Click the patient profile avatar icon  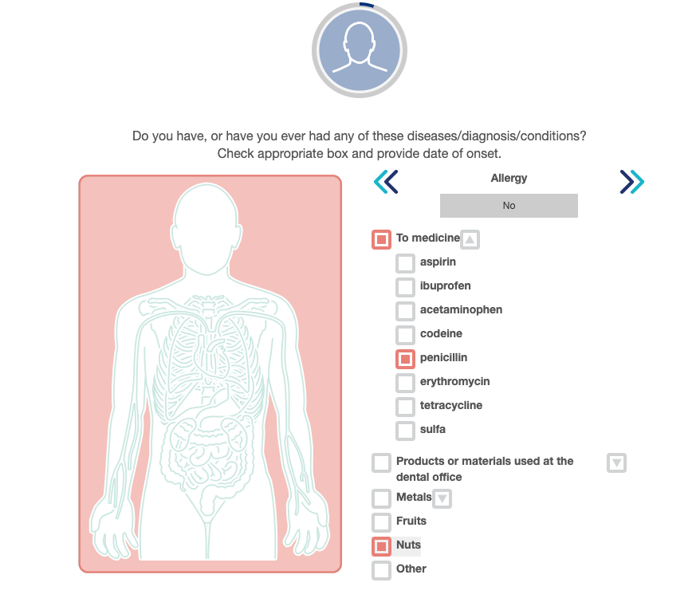359,50
